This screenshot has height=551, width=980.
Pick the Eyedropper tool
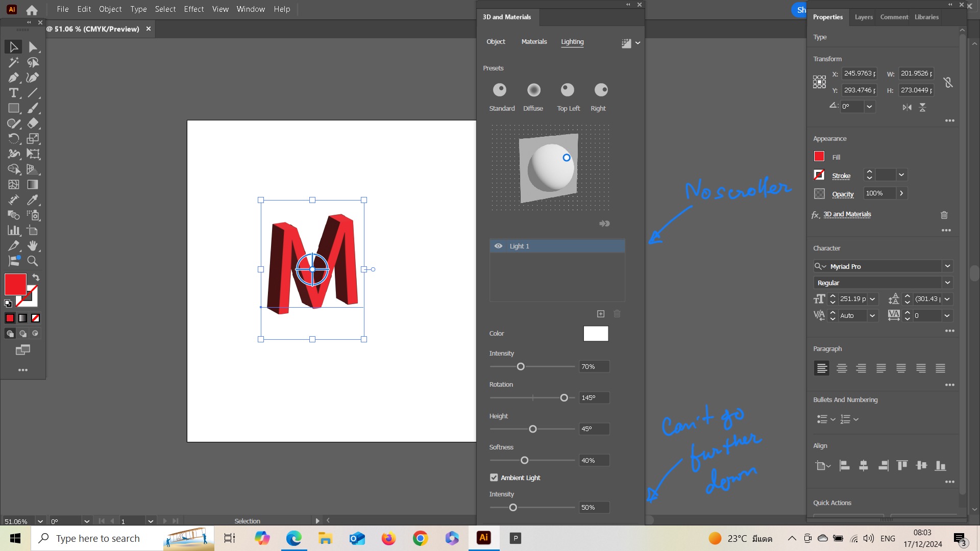33,200
